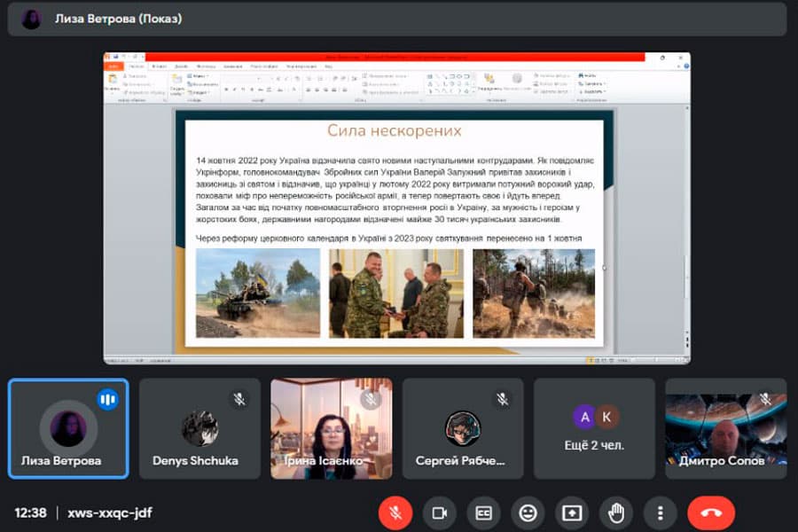Click Дмитро Сопов's muted mic icon
The width and height of the screenshot is (798, 532).
(x=764, y=400)
